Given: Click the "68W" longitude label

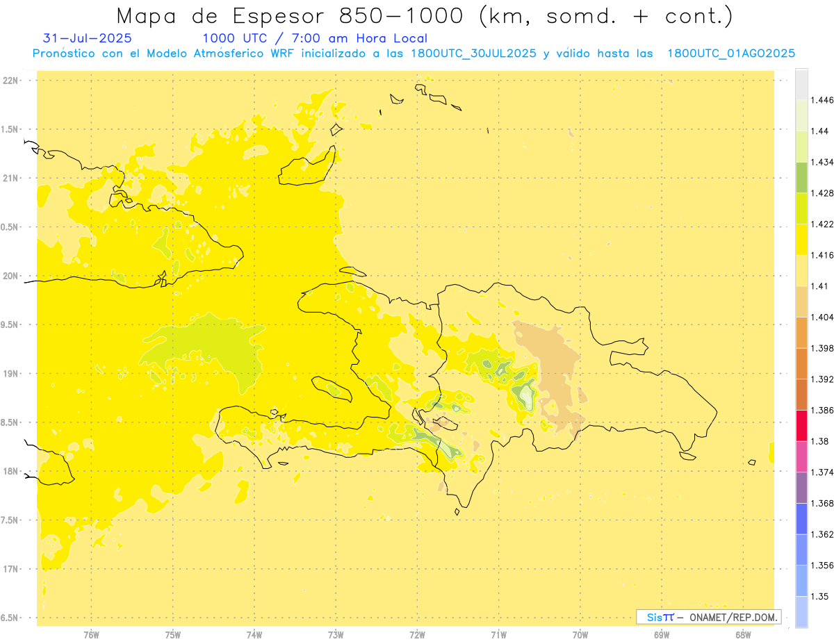Looking at the screenshot, I should click(743, 634).
